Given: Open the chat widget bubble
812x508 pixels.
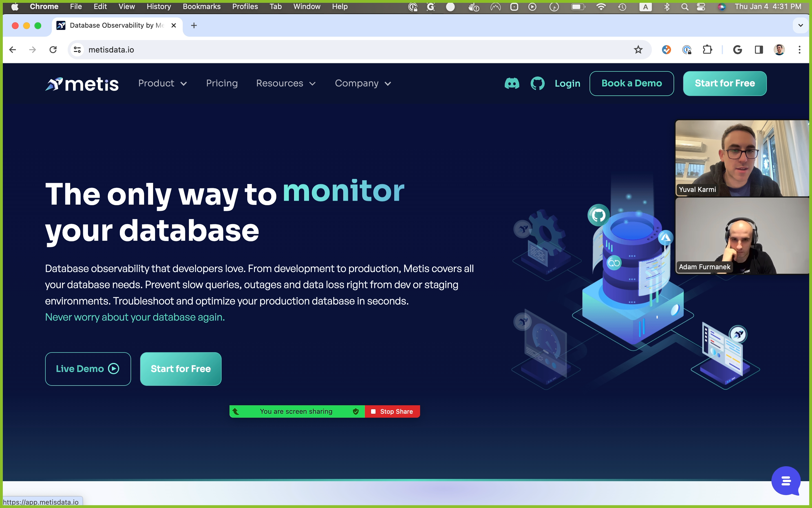Looking at the screenshot, I should pos(786,481).
